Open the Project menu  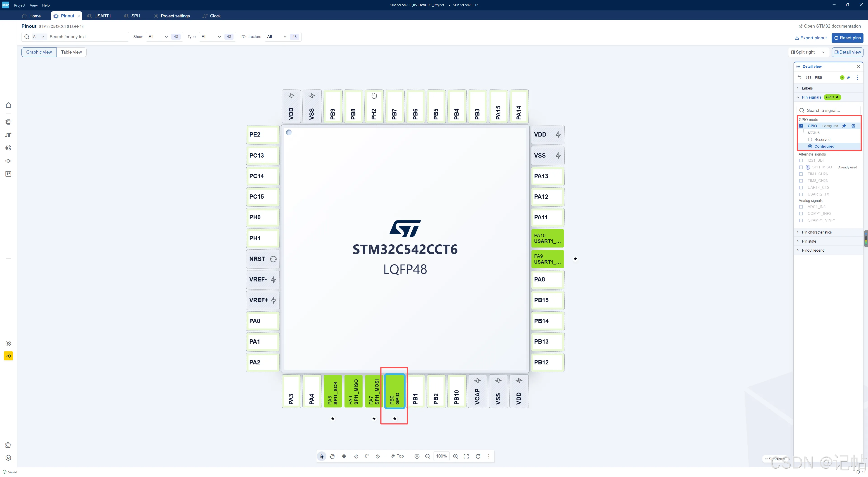19,5
